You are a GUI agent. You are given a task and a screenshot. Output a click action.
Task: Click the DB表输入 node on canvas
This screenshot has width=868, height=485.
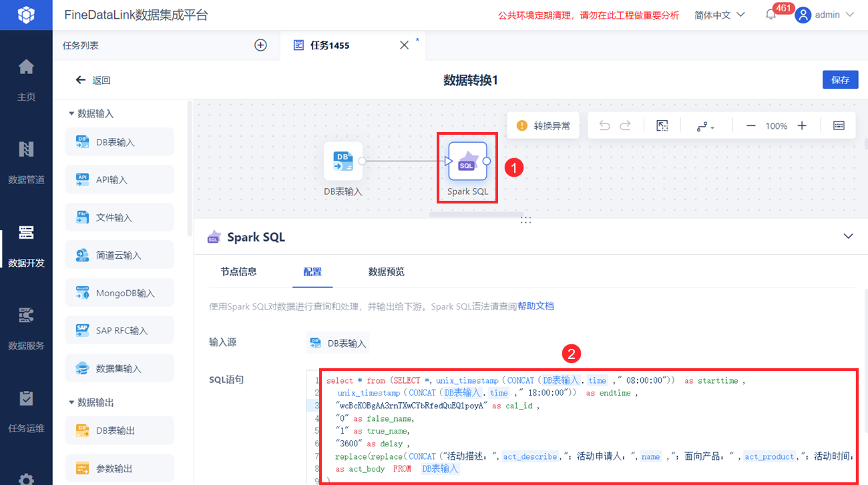point(343,161)
